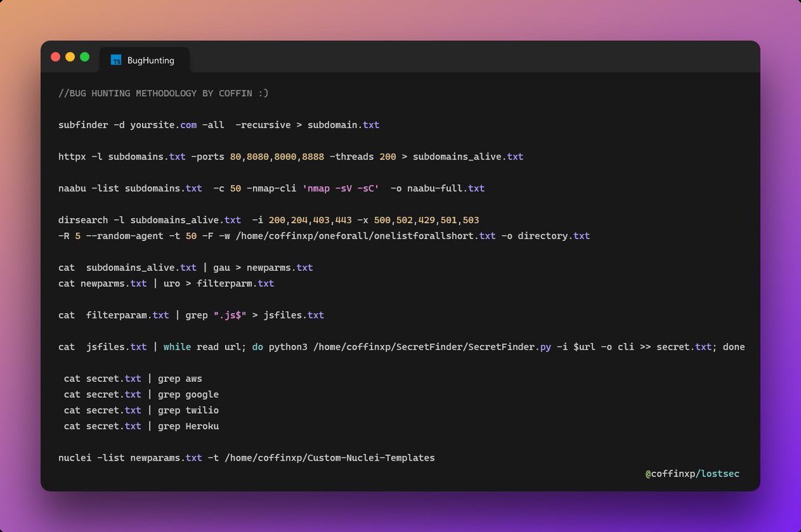Click the line piping uro to filterparm.txt
The height and width of the screenshot is (532, 801).
[166, 284]
